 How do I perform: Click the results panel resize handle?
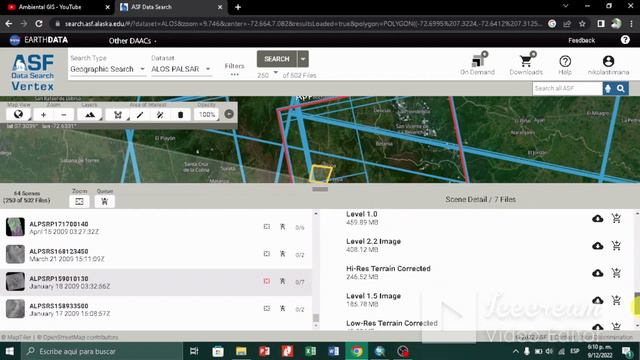pyautogui.click(x=320, y=189)
